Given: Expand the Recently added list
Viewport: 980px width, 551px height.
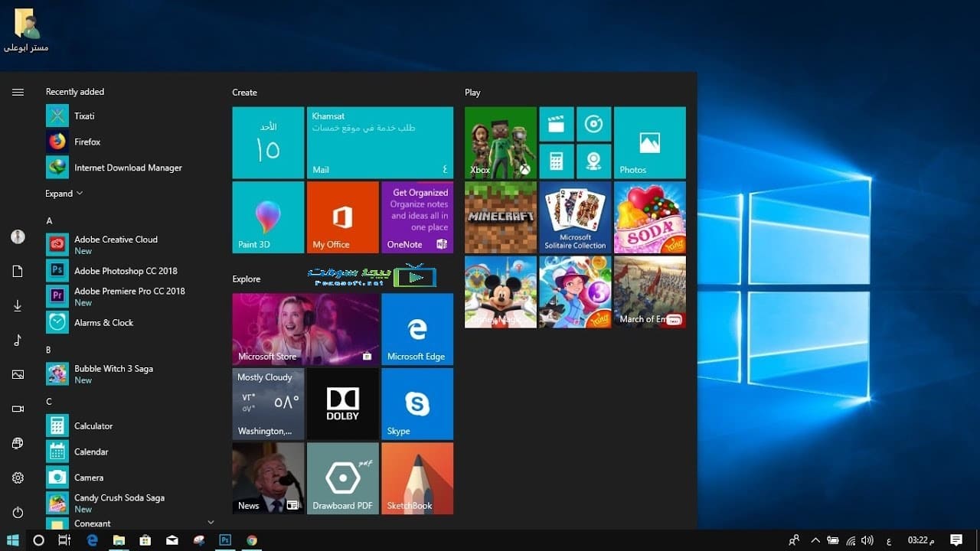Looking at the screenshot, I should point(64,194).
